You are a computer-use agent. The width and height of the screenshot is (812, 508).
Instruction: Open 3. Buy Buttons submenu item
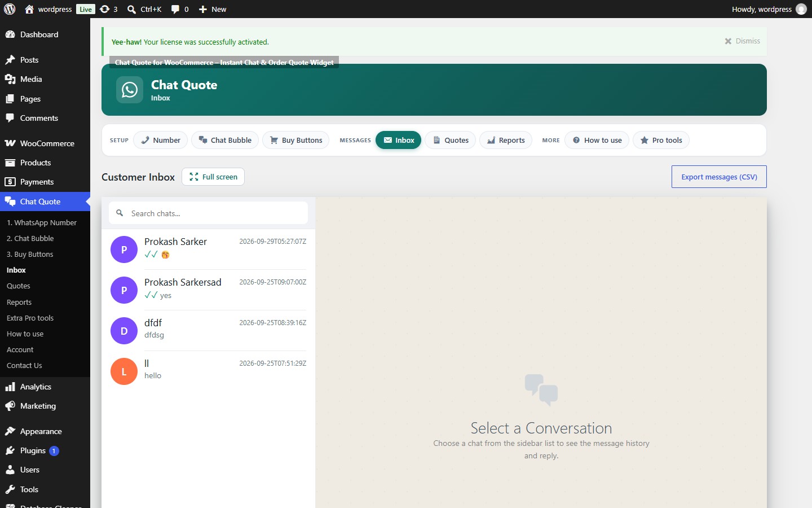pyautogui.click(x=30, y=254)
